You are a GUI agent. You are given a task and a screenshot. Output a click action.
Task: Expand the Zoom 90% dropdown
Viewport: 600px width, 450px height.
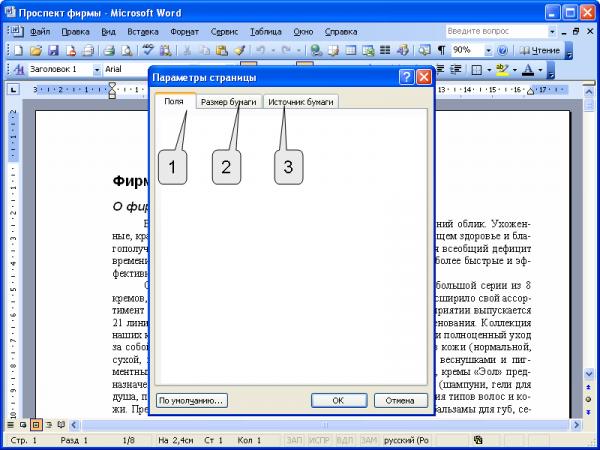tap(488, 51)
